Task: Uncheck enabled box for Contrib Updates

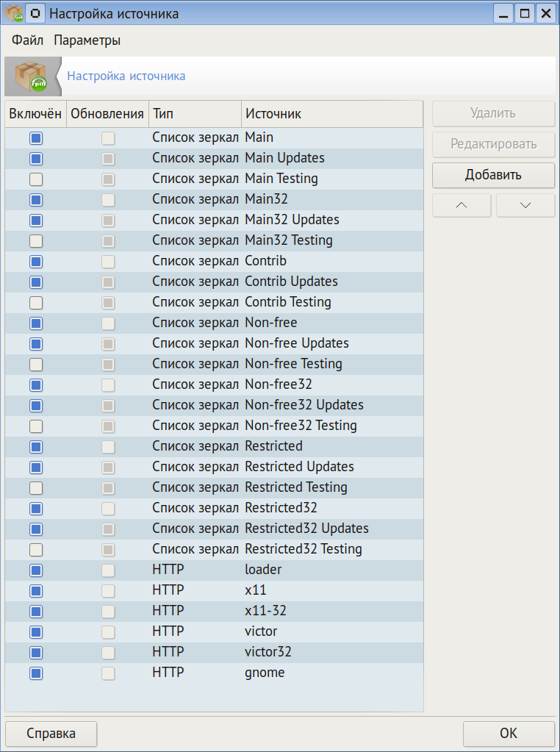Action: coord(36,282)
